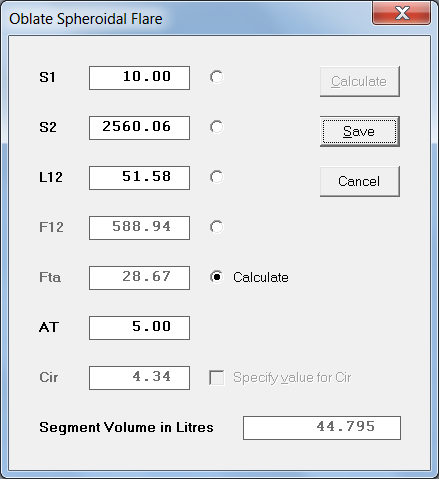Cancel the Oblate Spheroidal Flare dialog
The height and width of the screenshot is (479, 439).
coord(360,181)
